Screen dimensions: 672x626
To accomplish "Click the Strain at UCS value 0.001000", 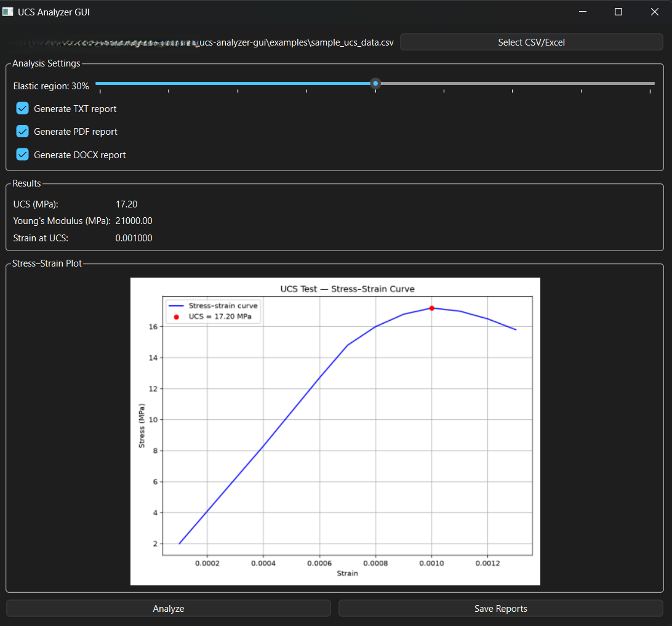I will click(134, 238).
